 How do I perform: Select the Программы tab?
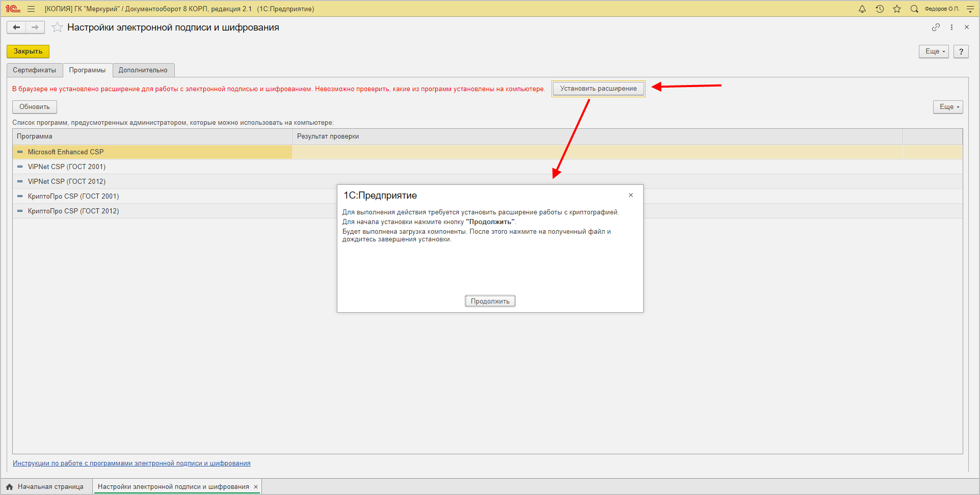(88, 70)
